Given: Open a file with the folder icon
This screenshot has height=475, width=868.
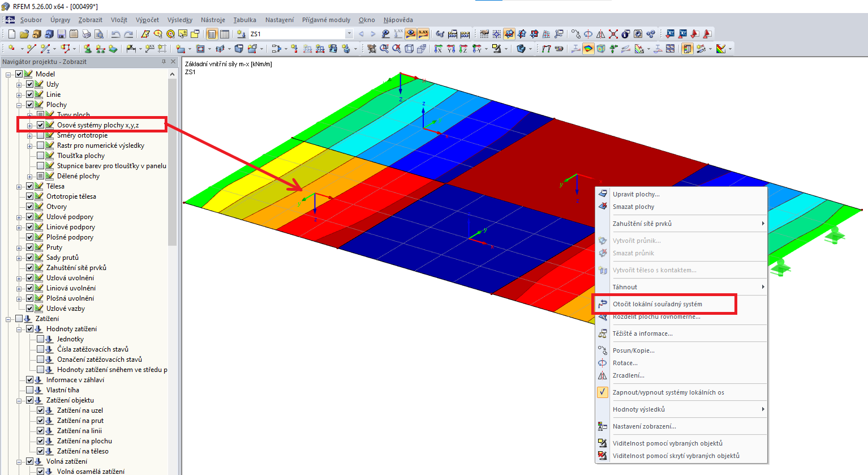Looking at the screenshot, I should pyautogui.click(x=24, y=34).
